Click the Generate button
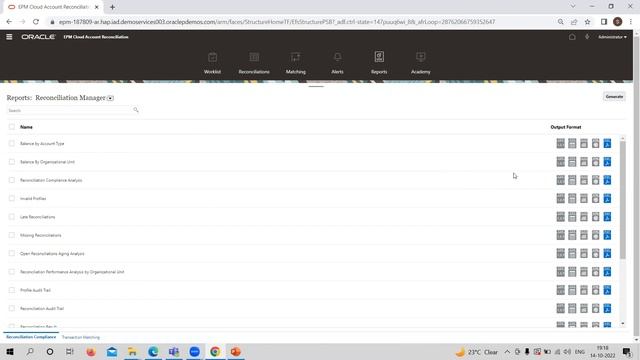 614,97
